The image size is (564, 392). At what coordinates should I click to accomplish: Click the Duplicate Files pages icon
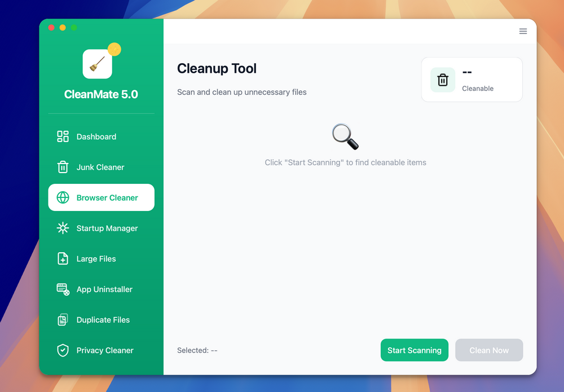[63, 320]
